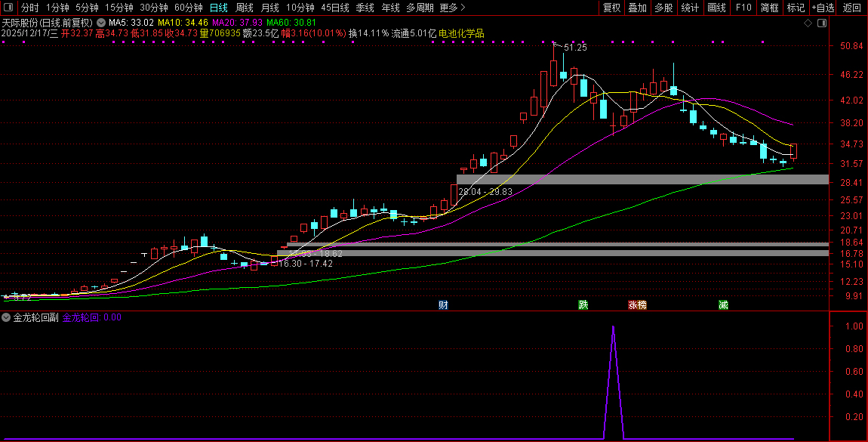
Task: Open the 统计 statistics button
Action: click(x=690, y=8)
